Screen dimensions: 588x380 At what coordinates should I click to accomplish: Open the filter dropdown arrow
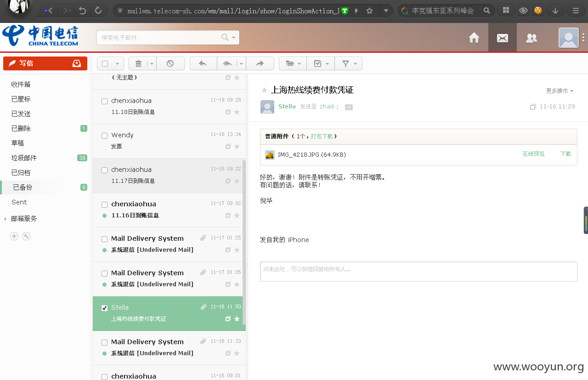[x=355, y=64]
